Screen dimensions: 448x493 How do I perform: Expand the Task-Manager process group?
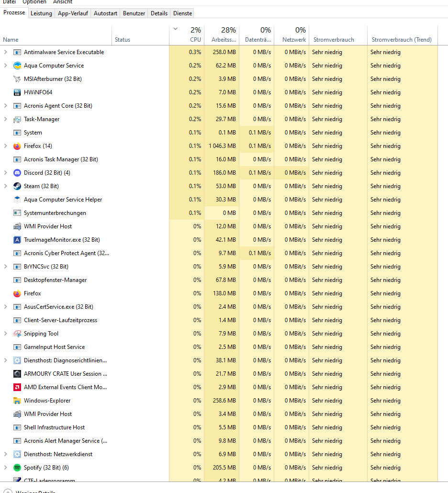(x=5, y=119)
